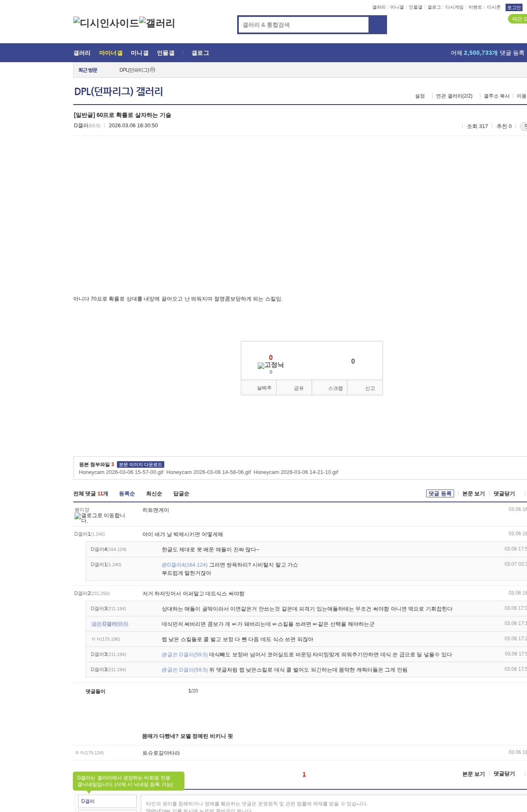527x812 pixels.
Task: Click 본문 보기 beside page number 1
Action: tap(473, 774)
